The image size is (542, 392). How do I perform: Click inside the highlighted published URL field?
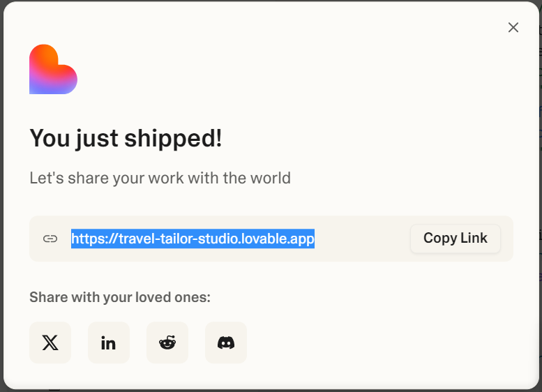(193, 239)
